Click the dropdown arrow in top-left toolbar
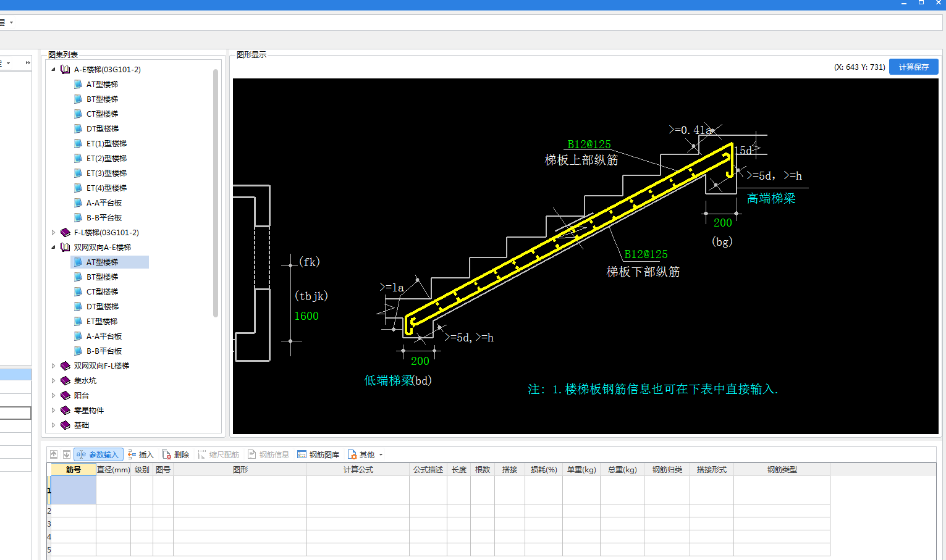Image resolution: width=946 pixels, height=560 pixels. [x=11, y=23]
